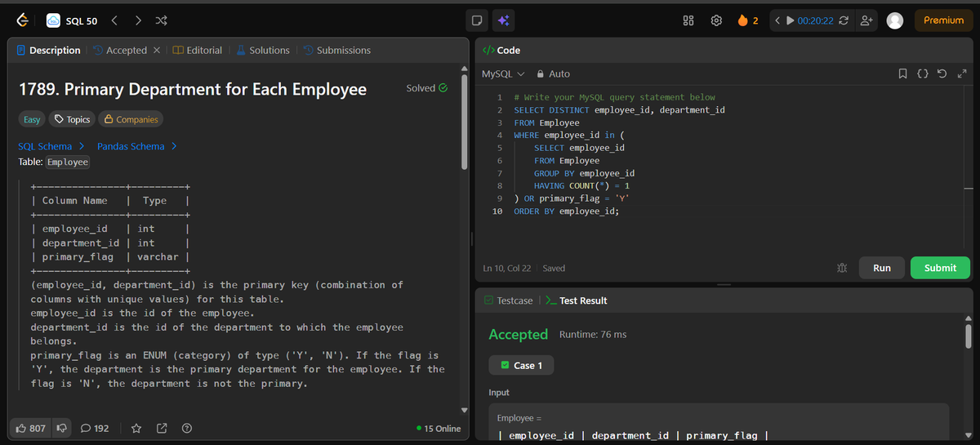Open the help question mark icon
The image size is (980, 445).
click(187, 428)
